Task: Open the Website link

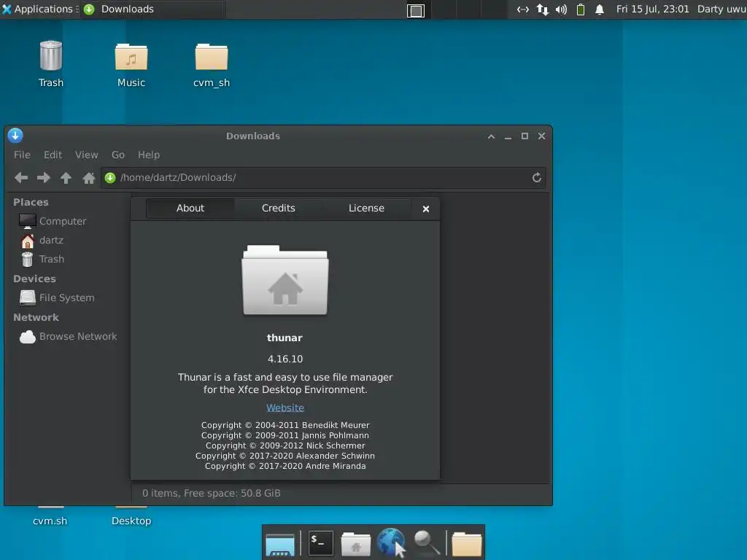Action: (285, 408)
